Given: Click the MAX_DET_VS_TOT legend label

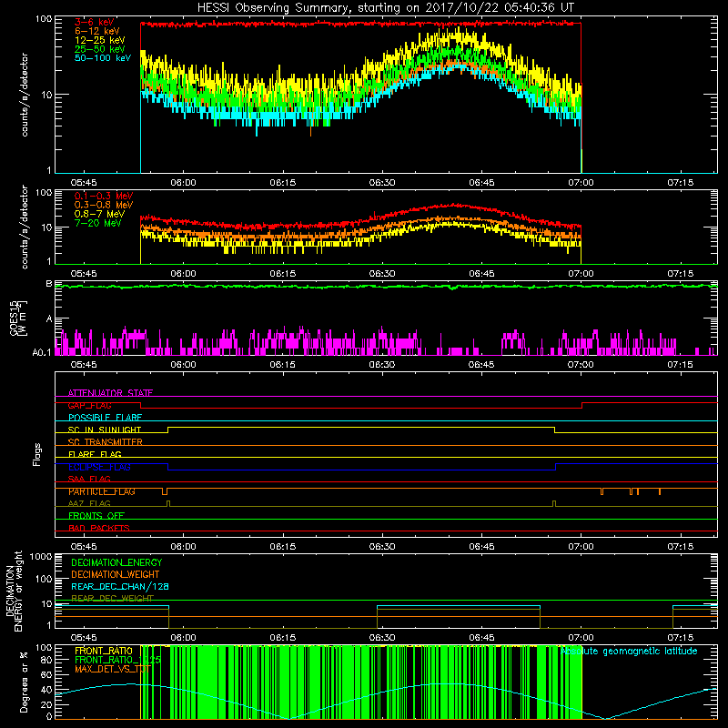Looking at the screenshot, I should tap(113, 669).
